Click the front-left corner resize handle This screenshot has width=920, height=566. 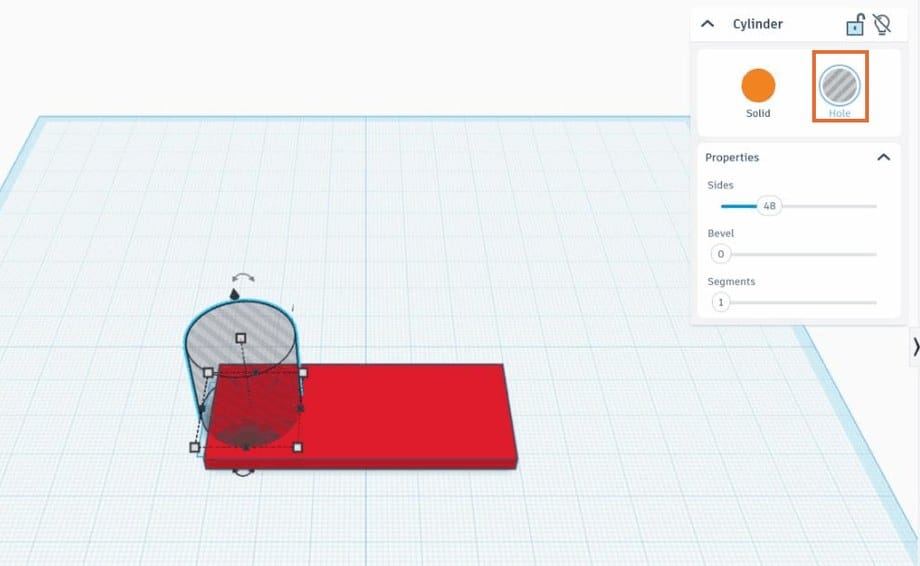195,448
